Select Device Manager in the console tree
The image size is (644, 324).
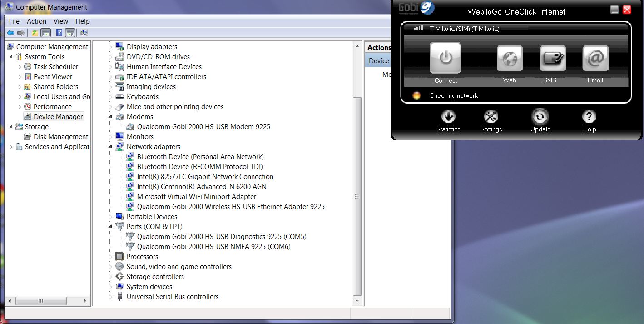pos(58,117)
